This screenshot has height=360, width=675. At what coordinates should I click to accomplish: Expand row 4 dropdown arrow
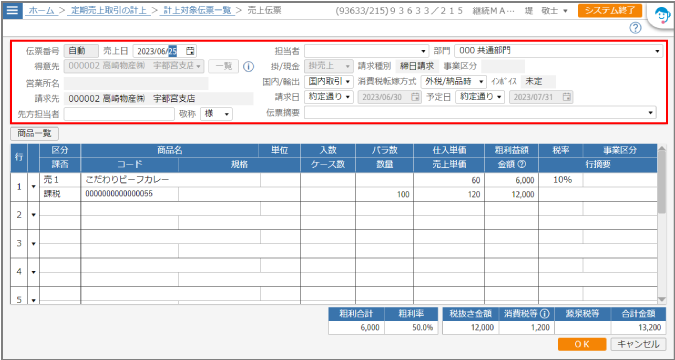click(x=34, y=272)
